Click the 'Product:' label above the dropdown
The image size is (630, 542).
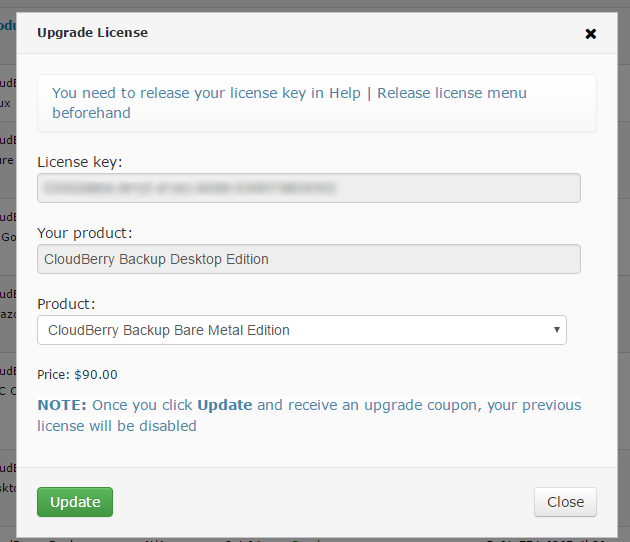pyautogui.click(x=66, y=304)
